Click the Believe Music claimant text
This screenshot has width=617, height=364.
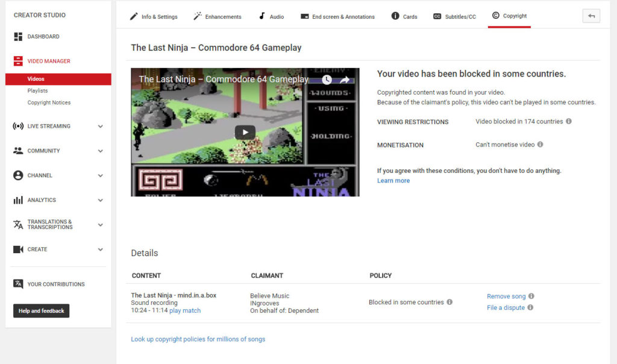click(x=269, y=296)
